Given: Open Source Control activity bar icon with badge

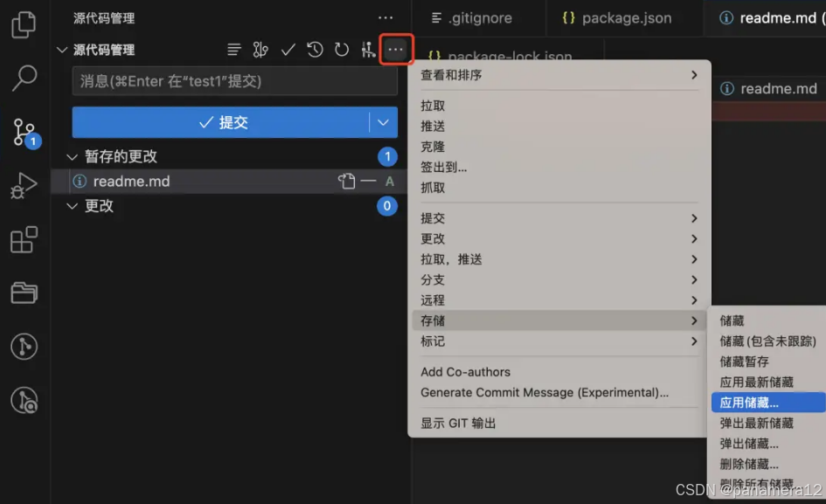Looking at the screenshot, I should point(25,133).
